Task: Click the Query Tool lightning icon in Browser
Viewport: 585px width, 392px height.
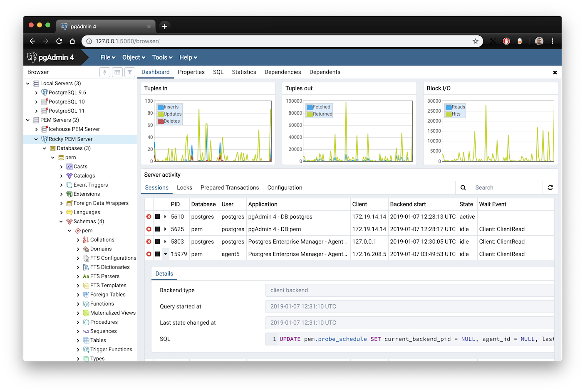Action: tap(105, 72)
